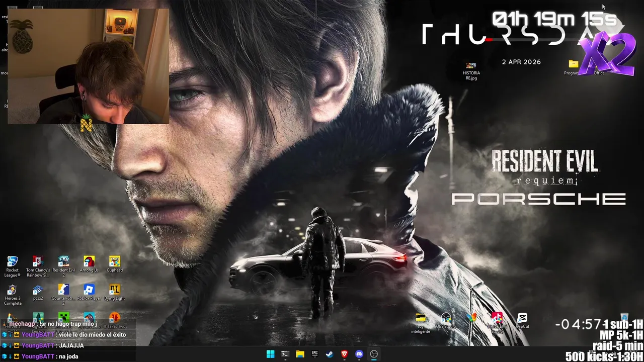Launch the Among Us shortcut
Image resolution: width=644 pixels, height=362 pixels.
tap(89, 264)
